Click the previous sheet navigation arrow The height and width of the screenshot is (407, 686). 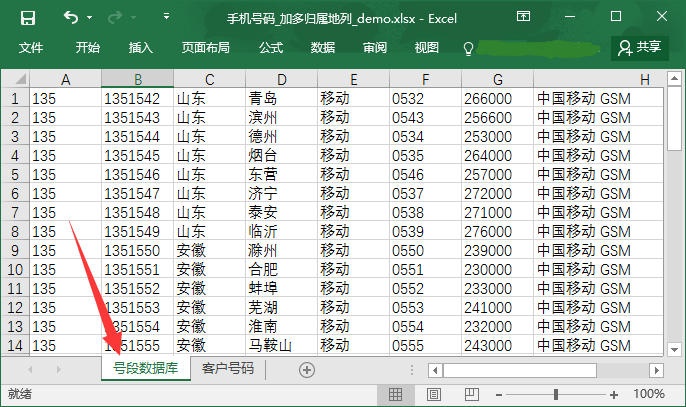click(30, 370)
